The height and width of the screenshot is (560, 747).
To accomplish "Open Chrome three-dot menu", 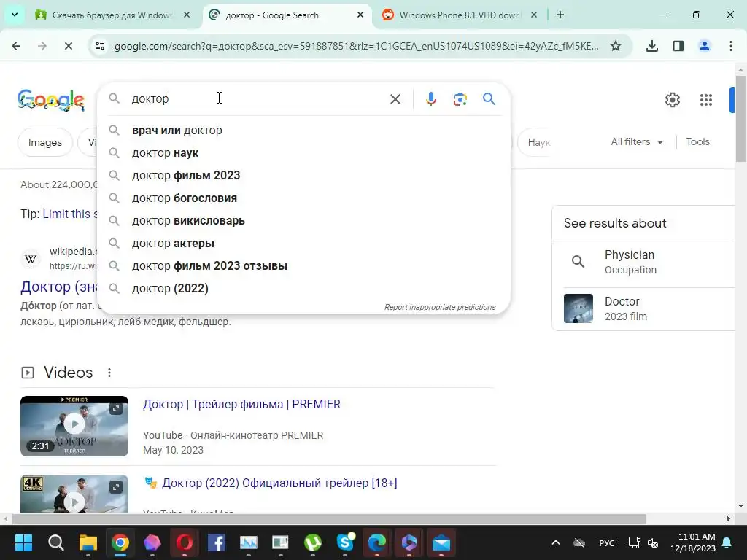I will click(730, 46).
